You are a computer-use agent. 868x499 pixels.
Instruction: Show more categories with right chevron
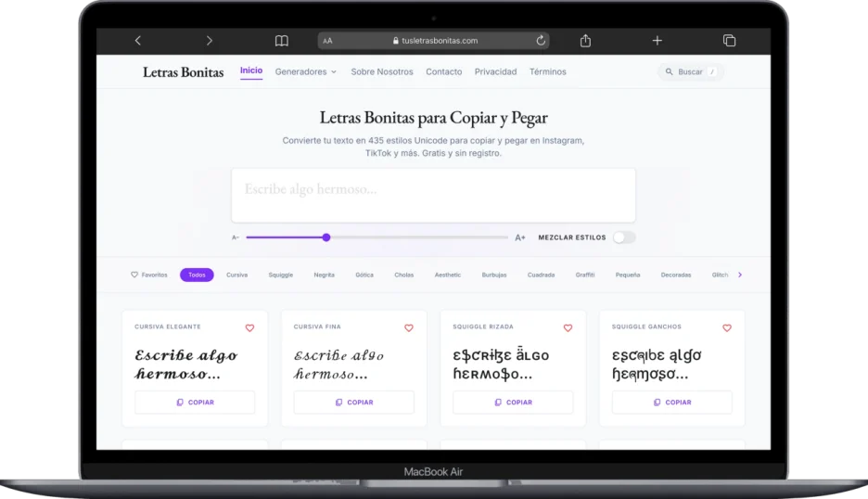[740, 275]
